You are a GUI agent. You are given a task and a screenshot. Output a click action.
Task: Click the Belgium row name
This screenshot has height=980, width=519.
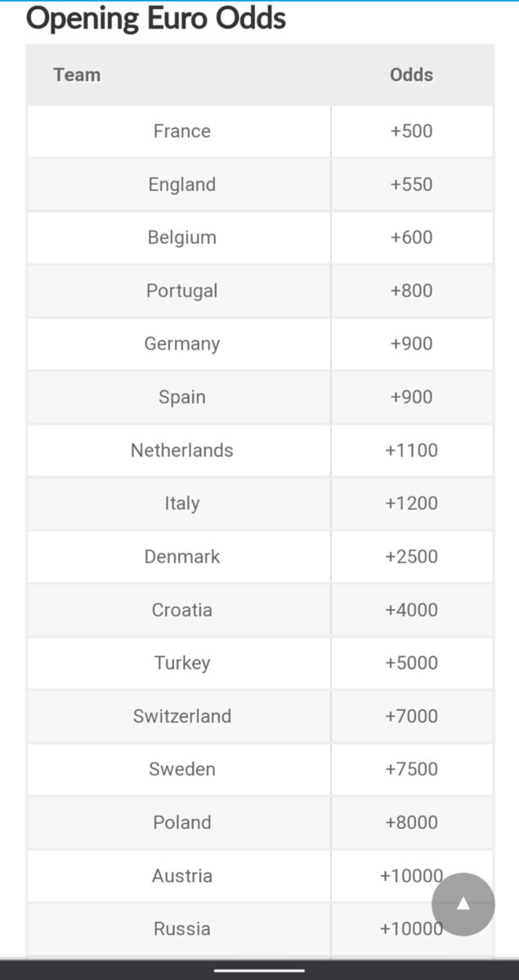(181, 238)
